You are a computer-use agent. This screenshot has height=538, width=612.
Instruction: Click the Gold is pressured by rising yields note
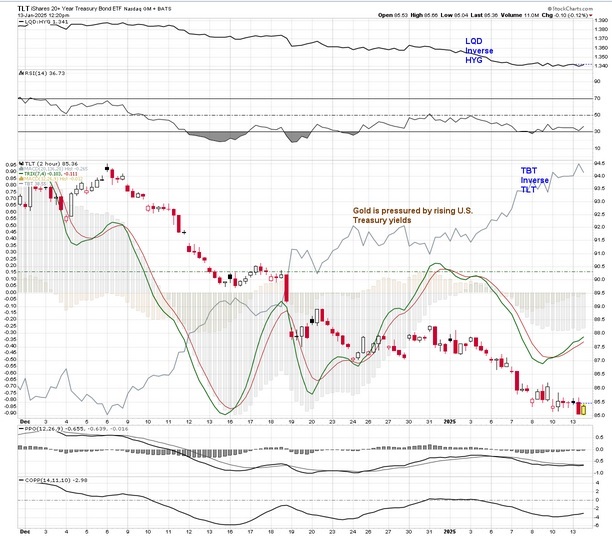[413, 216]
